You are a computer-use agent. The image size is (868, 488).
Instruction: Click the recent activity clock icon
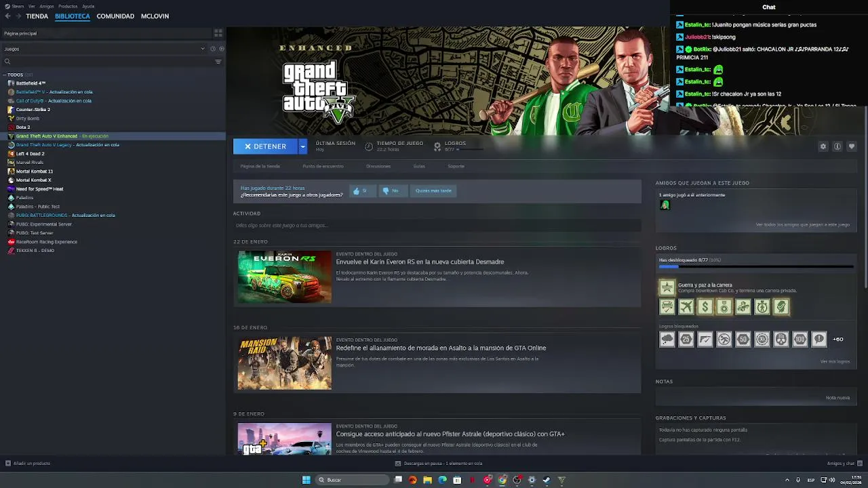213,49
